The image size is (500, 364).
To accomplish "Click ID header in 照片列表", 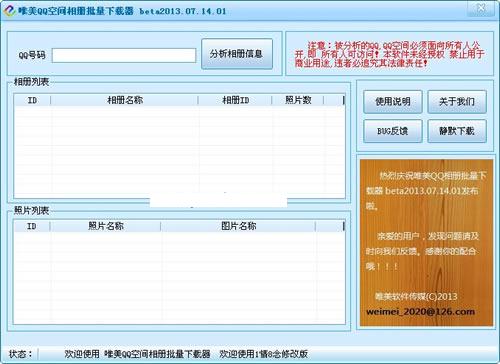I will pos(32,226).
